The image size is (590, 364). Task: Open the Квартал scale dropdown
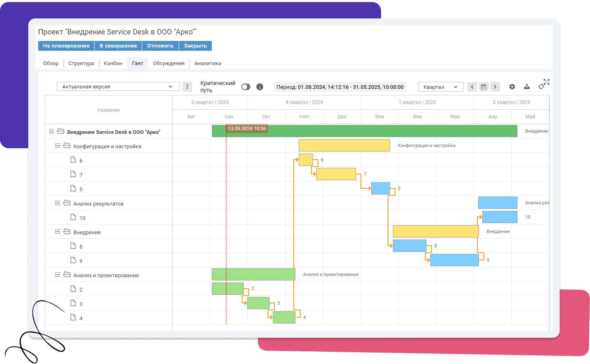tap(440, 87)
